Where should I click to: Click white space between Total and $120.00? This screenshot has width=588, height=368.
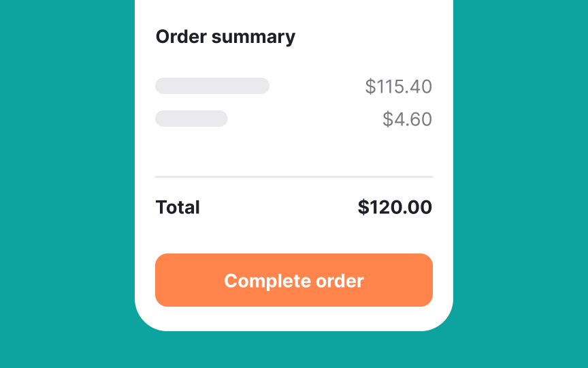tap(279, 207)
